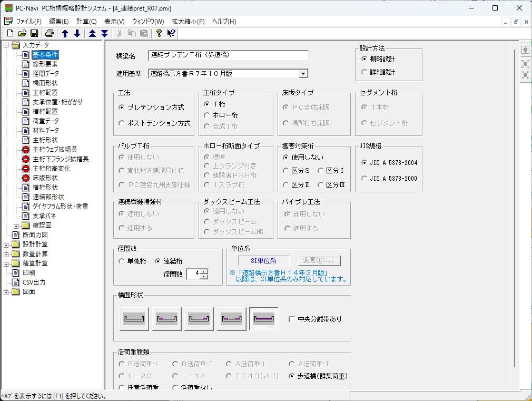Viewport: 532px width, 401px height.
Task: Click the double down arrow toolbar icon
Action: pos(104,34)
